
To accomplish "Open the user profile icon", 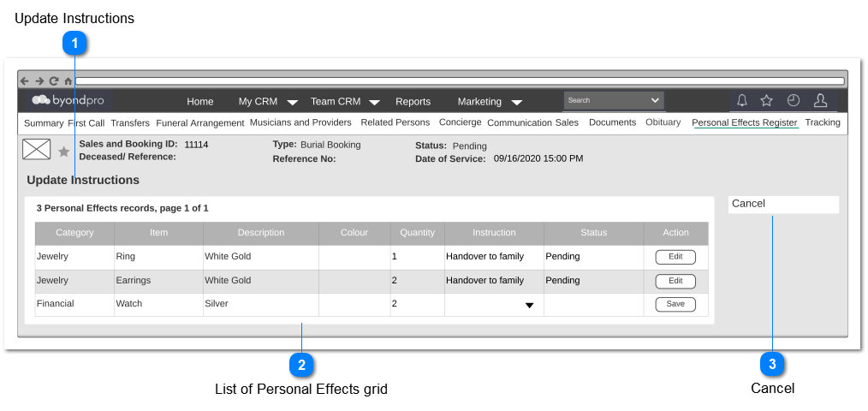I will pyautogui.click(x=820, y=100).
